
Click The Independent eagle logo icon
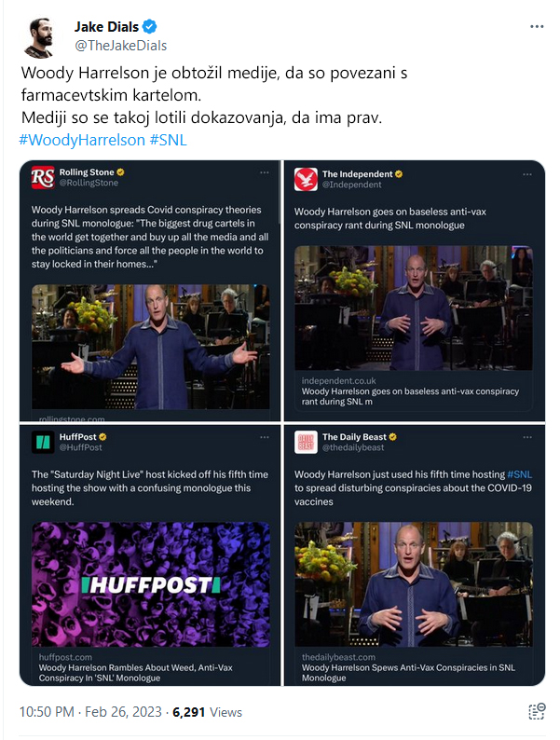[x=306, y=179]
